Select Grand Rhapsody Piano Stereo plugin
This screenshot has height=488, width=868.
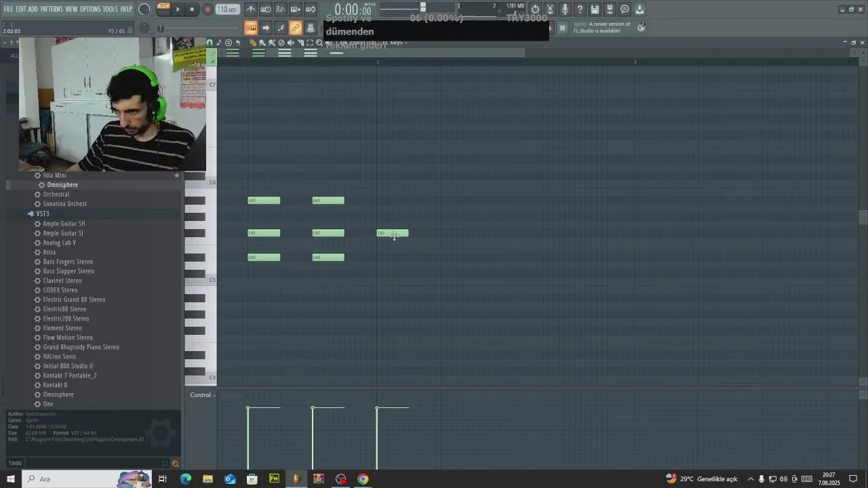81,347
